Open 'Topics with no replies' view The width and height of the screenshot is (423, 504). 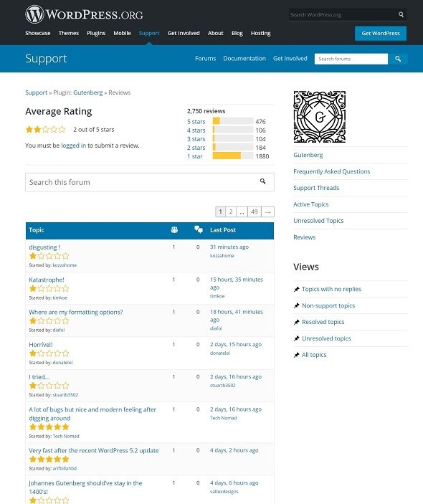point(331,289)
